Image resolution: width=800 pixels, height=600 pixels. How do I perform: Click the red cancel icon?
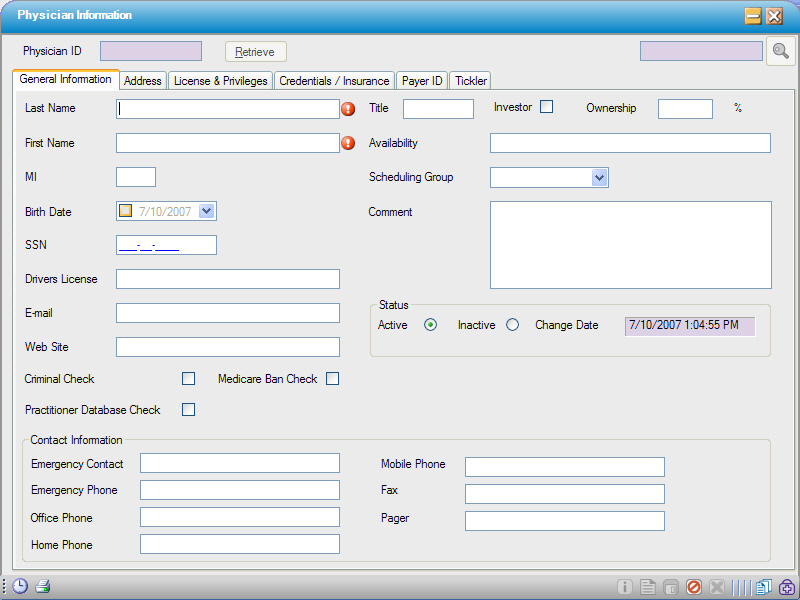point(693,587)
